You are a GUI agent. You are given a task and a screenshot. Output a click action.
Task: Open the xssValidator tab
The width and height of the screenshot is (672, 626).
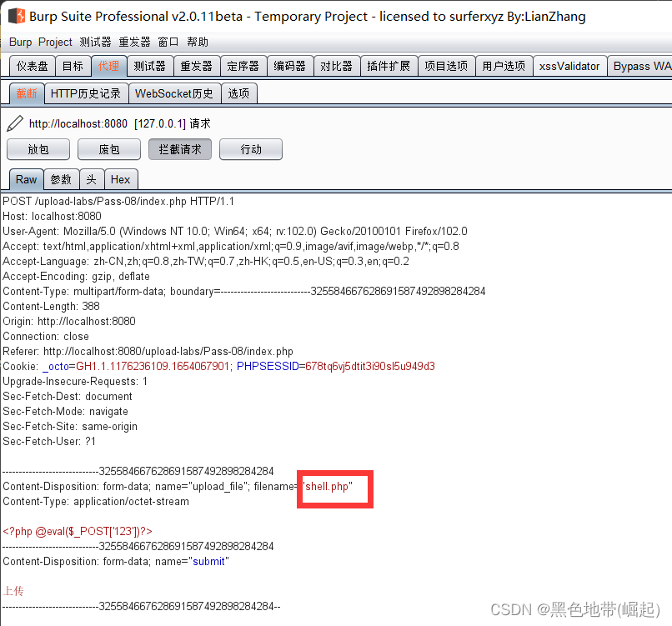coord(569,66)
